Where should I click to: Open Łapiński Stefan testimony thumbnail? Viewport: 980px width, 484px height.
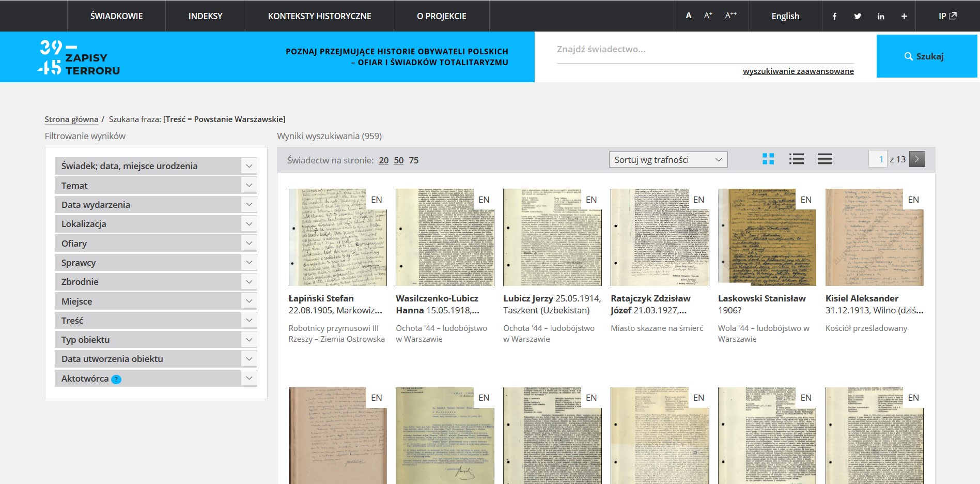pos(337,237)
